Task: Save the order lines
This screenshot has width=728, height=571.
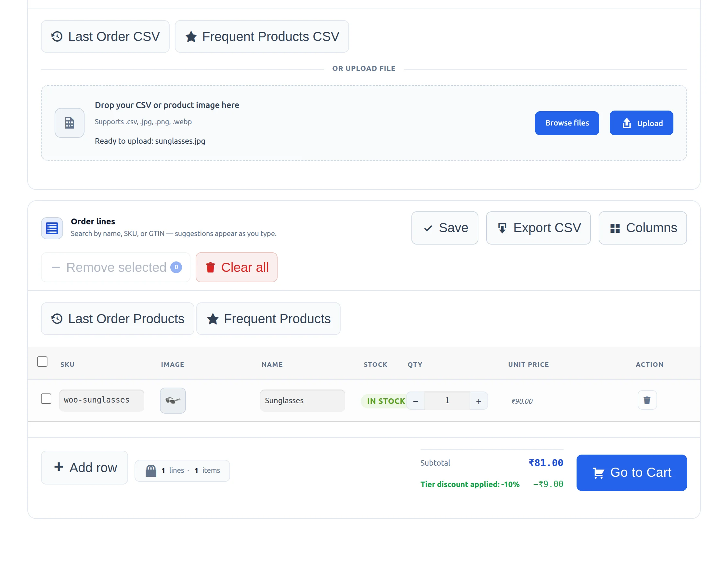Action: coord(444,228)
